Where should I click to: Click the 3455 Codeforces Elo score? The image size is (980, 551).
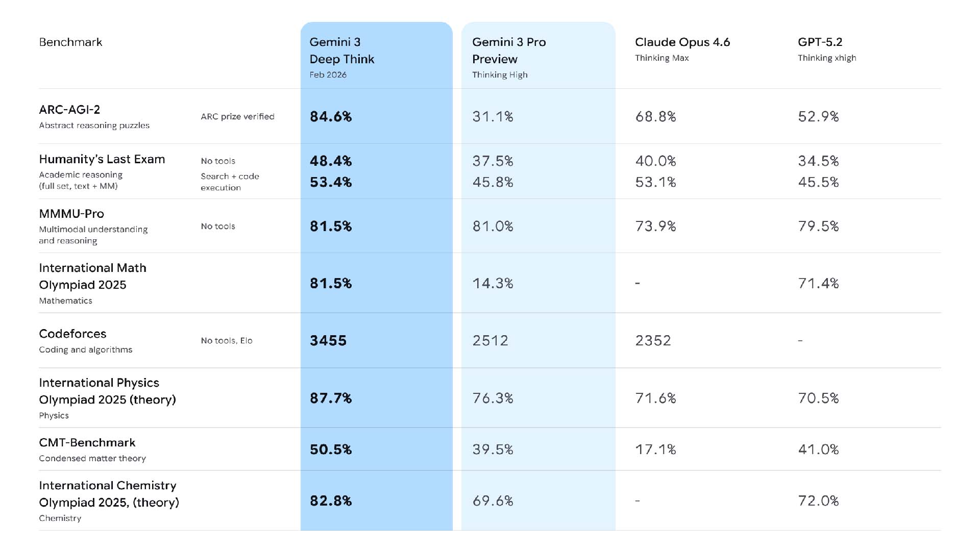328,341
